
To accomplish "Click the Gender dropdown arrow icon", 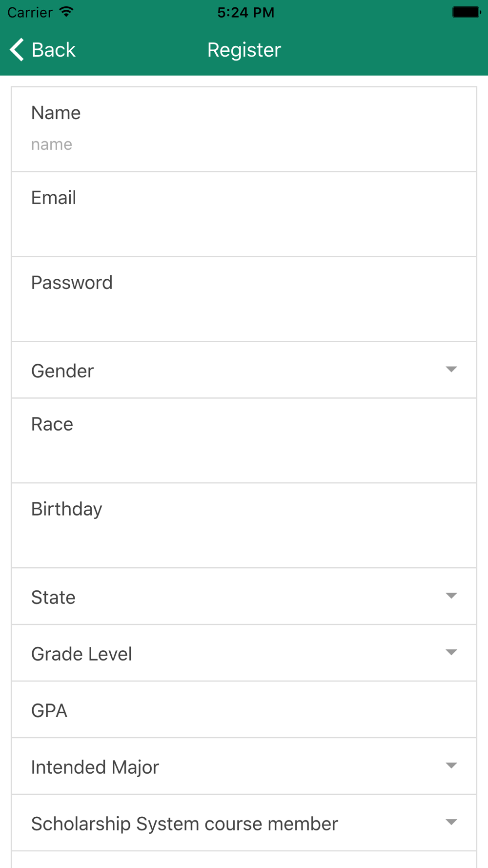I will click(x=451, y=370).
